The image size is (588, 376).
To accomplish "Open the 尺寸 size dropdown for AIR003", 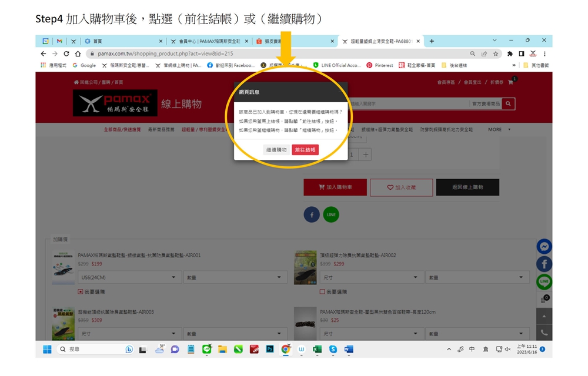I will coord(129,334).
